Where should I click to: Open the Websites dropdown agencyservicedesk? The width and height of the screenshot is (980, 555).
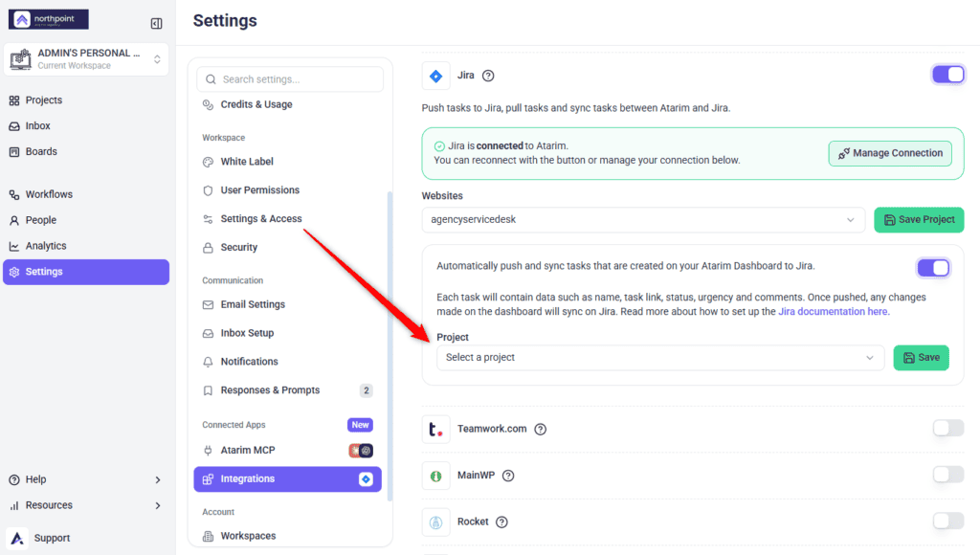(x=643, y=220)
